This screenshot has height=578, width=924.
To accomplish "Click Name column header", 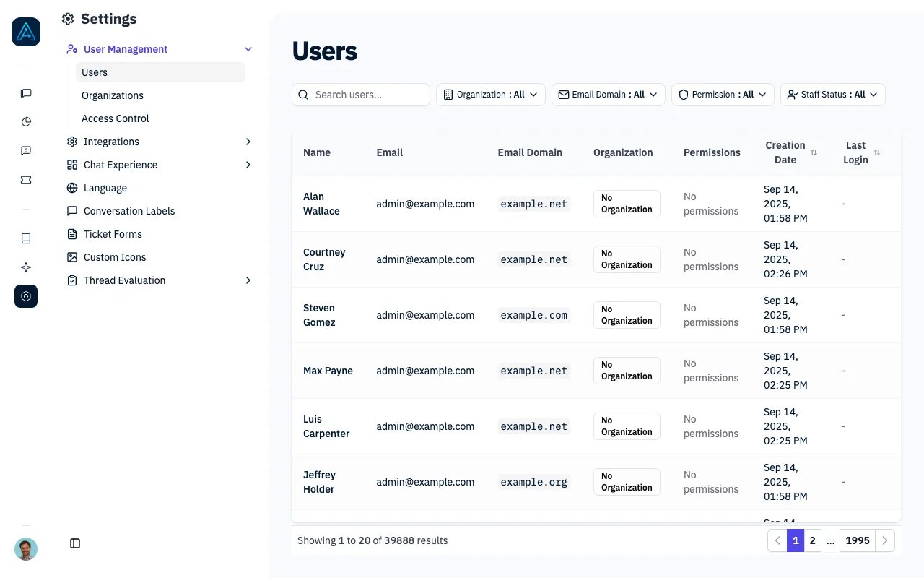I will (317, 152).
